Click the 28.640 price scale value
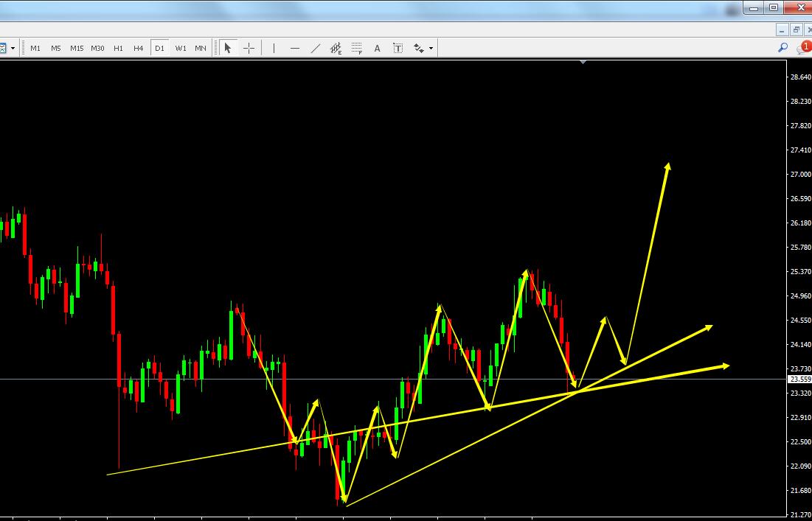This screenshot has width=812, height=521. click(801, 77)
